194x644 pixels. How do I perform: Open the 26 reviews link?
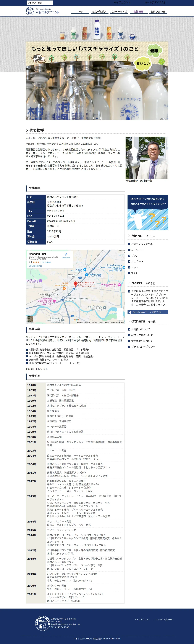(x=47, y=262)
